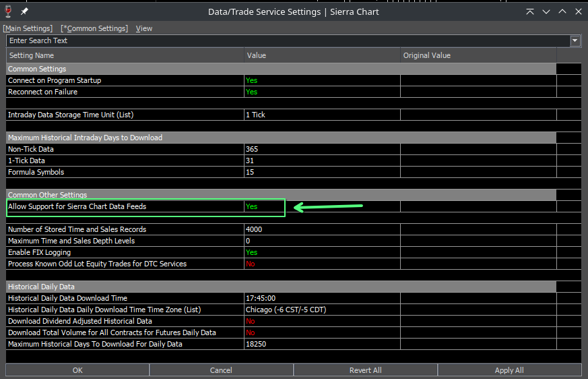This screenshot has height=379, width=588.
Task: Click the down chevron title bar icon
Action: pos(546,11)
